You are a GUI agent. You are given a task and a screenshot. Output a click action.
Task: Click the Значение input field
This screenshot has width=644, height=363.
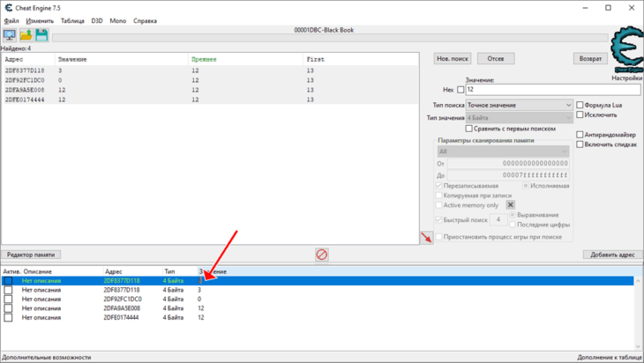[x=553, y=89]
